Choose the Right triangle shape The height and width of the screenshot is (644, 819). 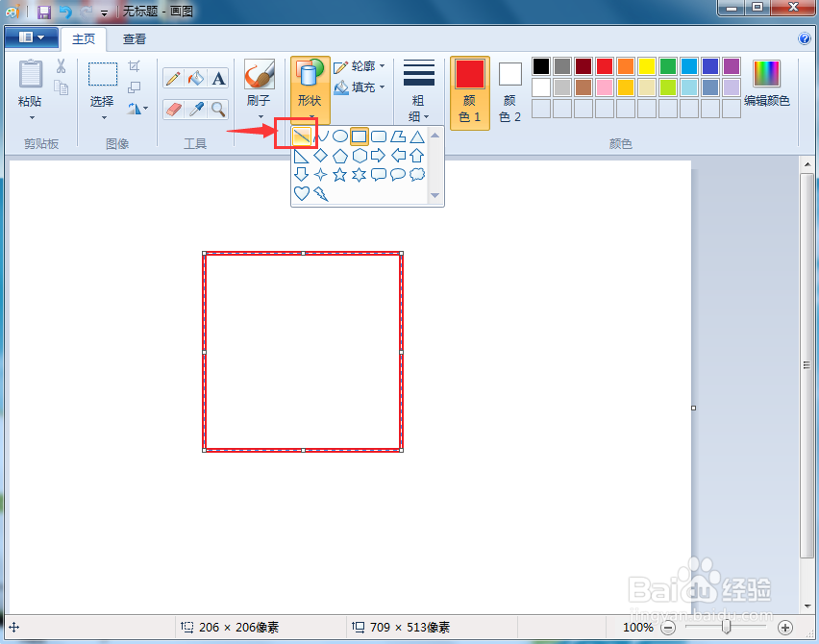302,156
